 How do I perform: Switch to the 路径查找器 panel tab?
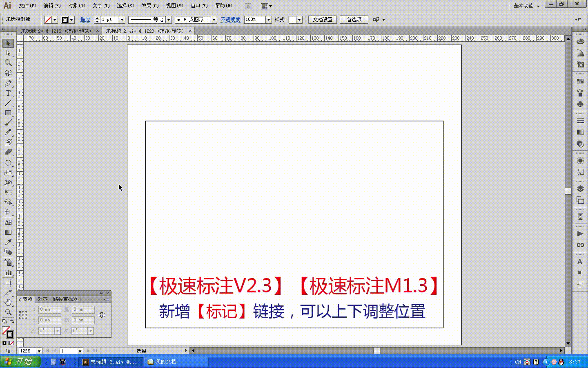[x=65, y=299]
